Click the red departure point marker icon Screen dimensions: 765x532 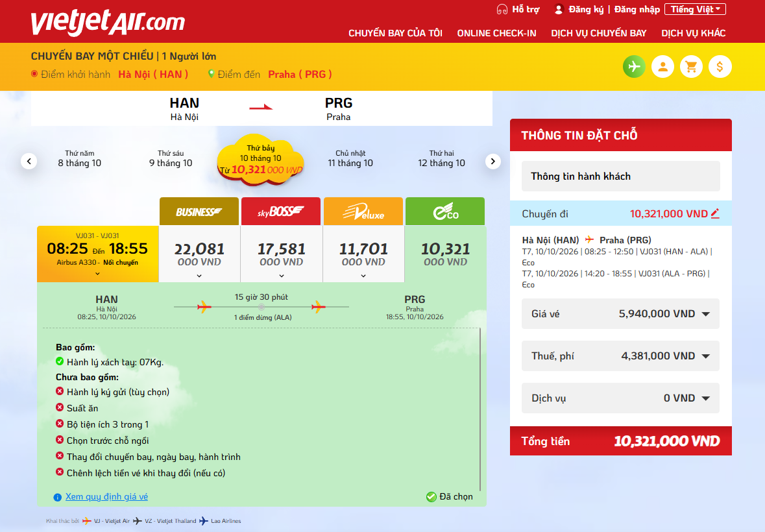(34, 74)
